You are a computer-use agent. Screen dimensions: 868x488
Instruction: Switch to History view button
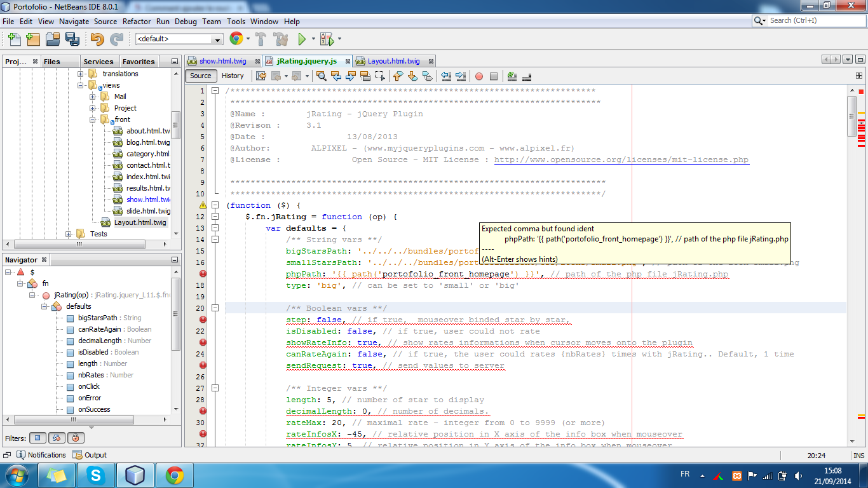pyautogui.click(x=233, y=76)
